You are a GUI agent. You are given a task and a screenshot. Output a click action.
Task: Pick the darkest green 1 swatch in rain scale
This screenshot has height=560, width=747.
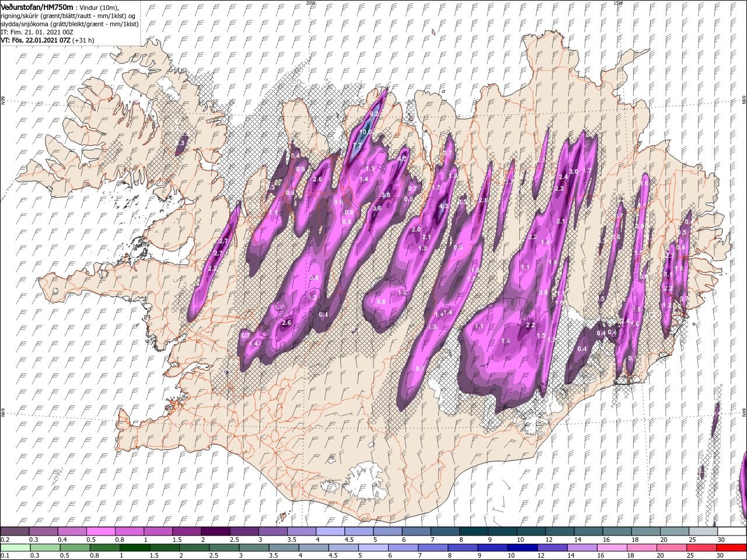[x=134, y=547]
